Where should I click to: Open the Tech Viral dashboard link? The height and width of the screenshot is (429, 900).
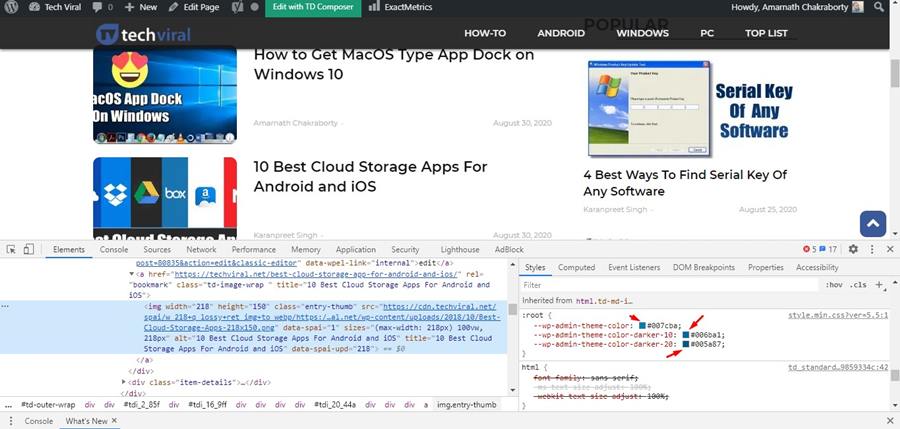click(x=55, y=7)
